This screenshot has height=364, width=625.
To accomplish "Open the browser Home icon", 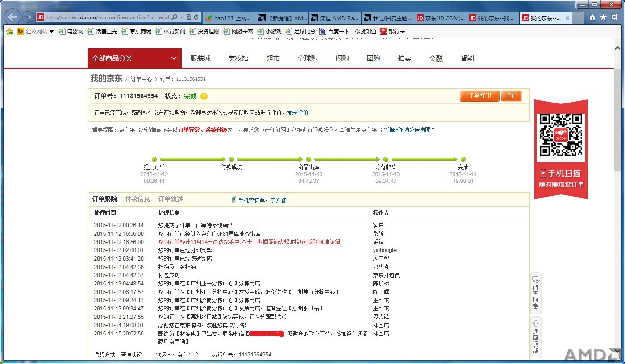I will pyautogui.click(x=592, y=17).
